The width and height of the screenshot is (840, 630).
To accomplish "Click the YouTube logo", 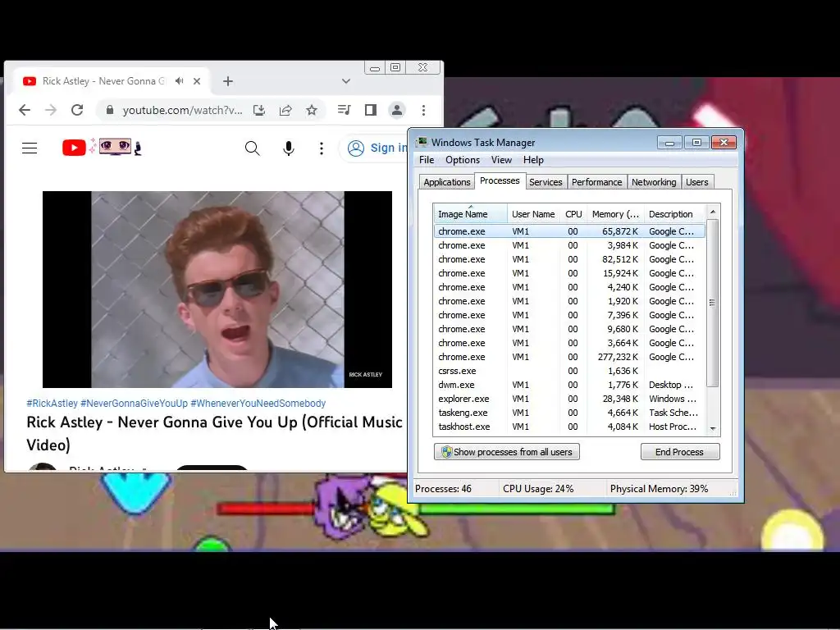I will (102, 148).
